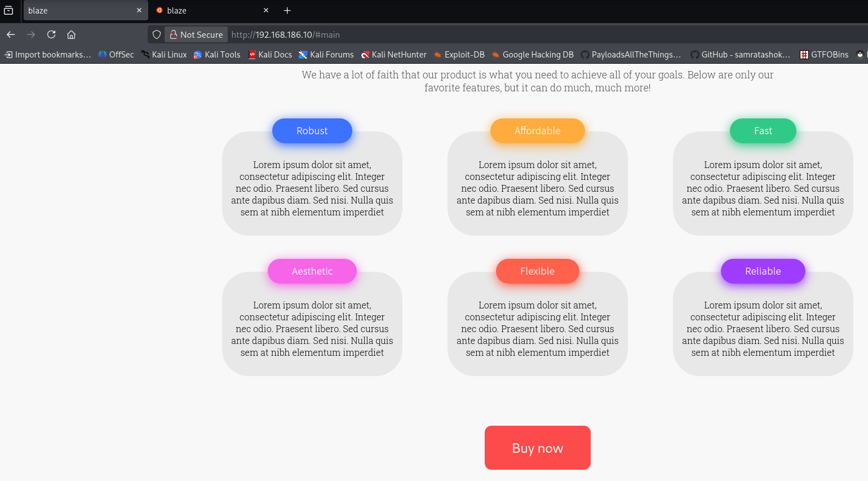Open Firefox View in the tab bar
Screen dimensions: 868x481
pos(8,10)
